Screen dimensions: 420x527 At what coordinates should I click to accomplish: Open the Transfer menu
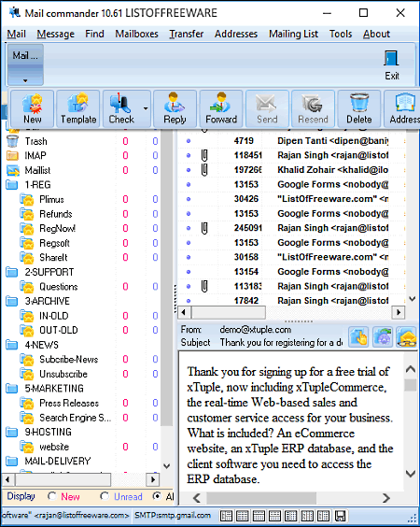pos(187,34)
